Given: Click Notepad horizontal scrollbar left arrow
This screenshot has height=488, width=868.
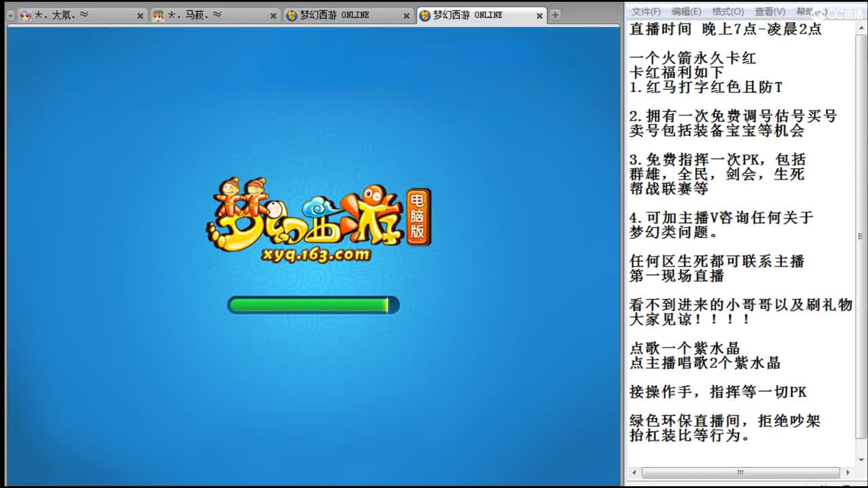Looking at the screenshot, I should click(635, 472).
